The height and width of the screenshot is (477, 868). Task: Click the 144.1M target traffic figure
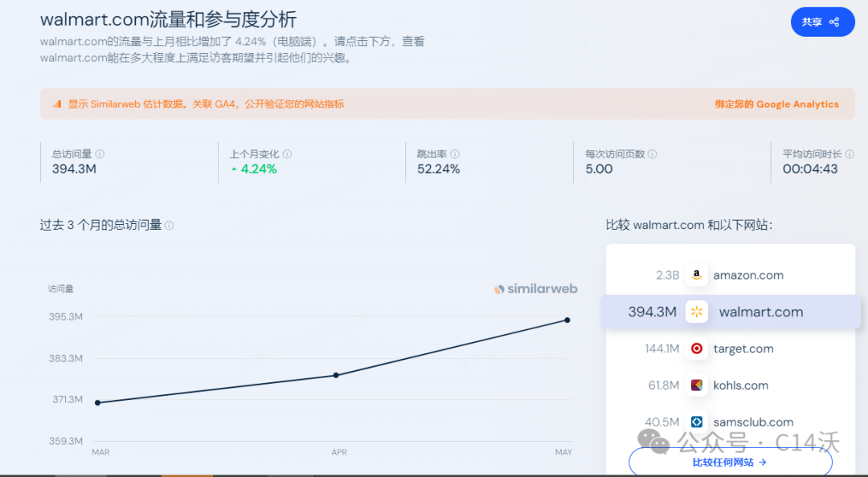pyautogui.click(x=661, y=349)
